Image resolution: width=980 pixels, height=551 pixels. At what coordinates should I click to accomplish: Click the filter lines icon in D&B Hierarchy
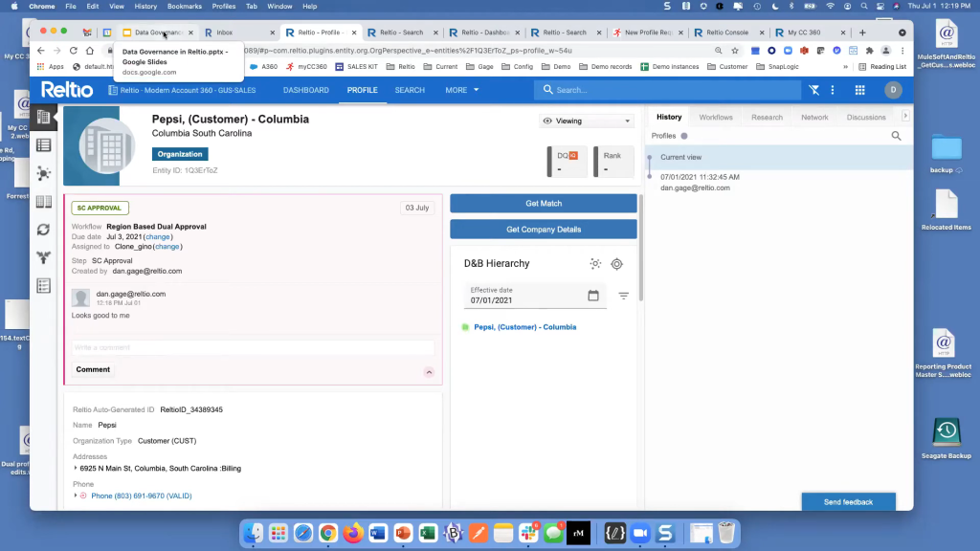(x=624, y=296)
